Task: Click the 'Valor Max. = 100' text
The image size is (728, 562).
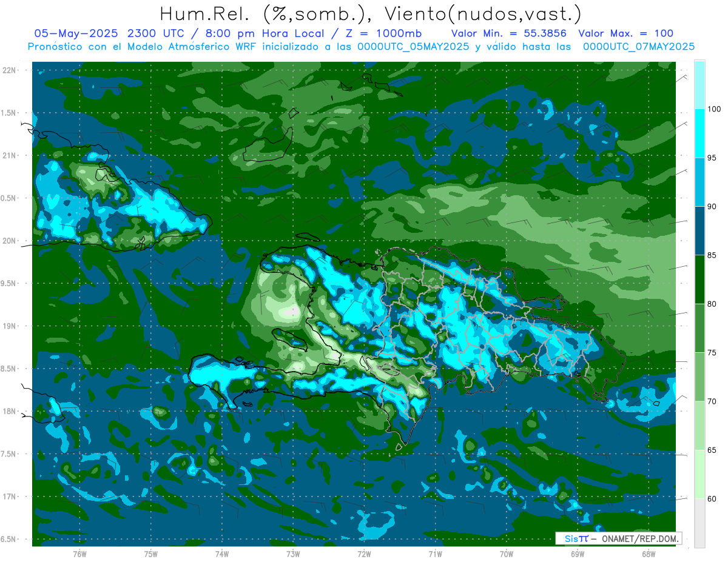Action: pyautogui.click(x=625, y=34)
